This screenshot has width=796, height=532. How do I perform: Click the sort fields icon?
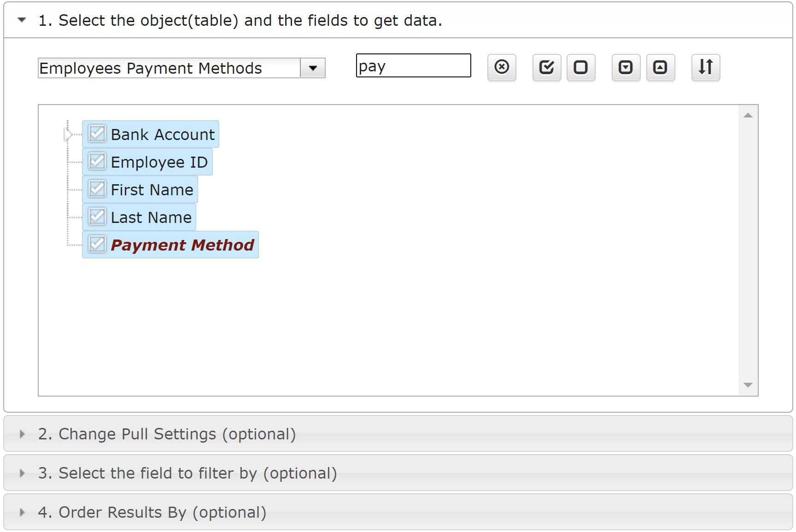[x=706, y=67]
